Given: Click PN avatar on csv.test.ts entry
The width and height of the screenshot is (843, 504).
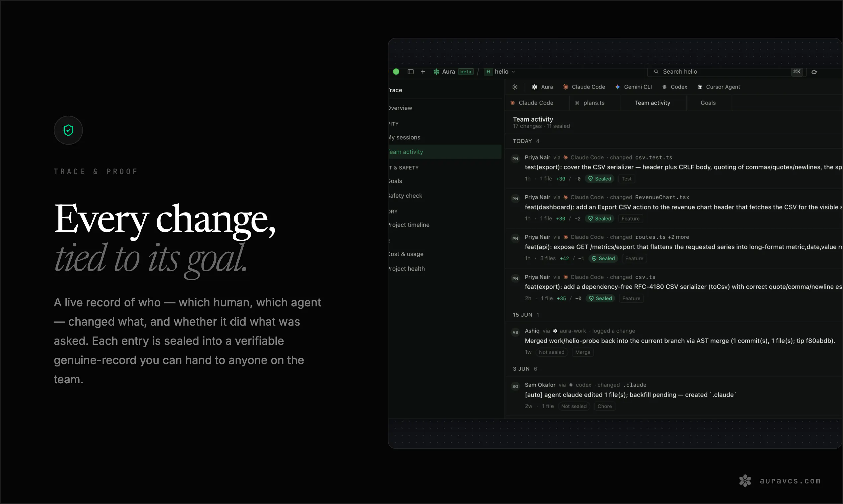Looking at the screenshot, I should click(x=515, y=158).
